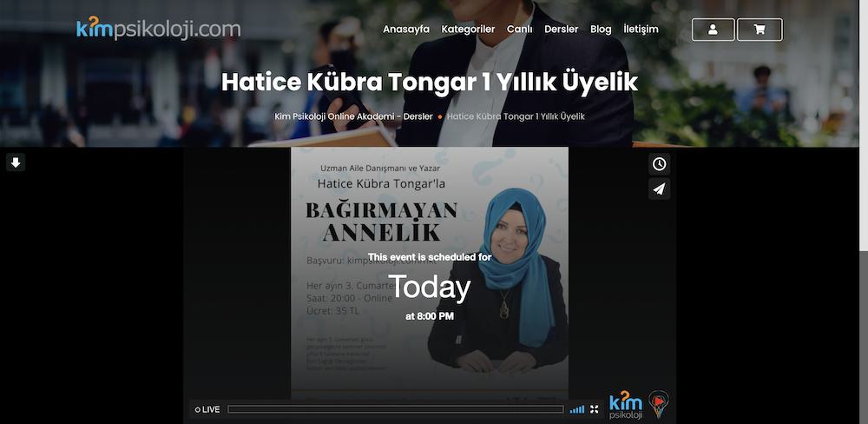The width and height of the screenshot is (868, 424).
Task: Enter fullscreen mode in the player
Action: coord(595,409)
